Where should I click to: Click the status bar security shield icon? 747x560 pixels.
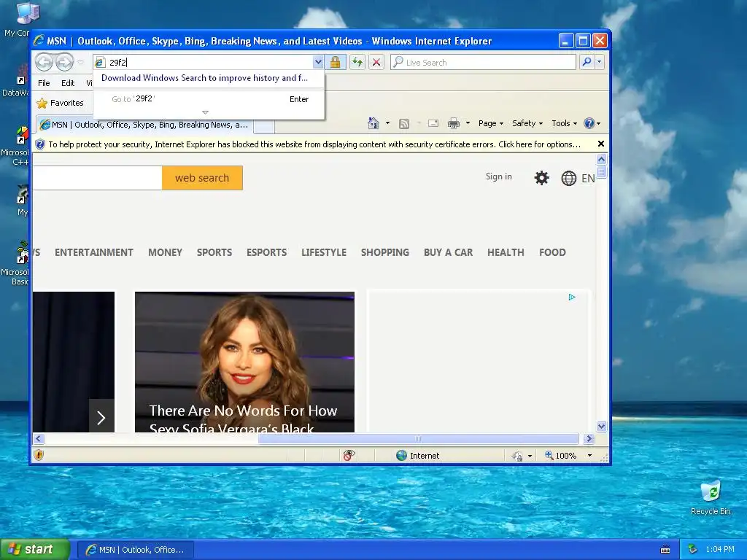[39, 455]
